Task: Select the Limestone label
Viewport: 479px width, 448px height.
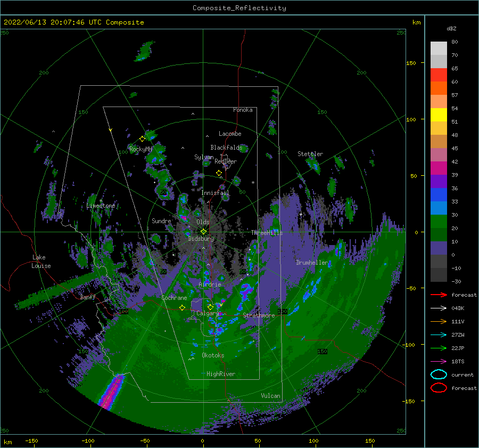Action: (x=101, y=206)
